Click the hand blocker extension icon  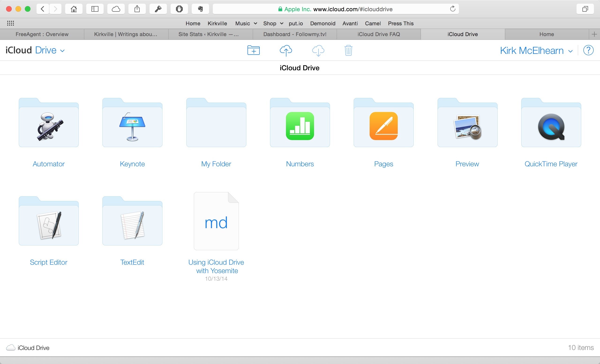click(179, 9)
